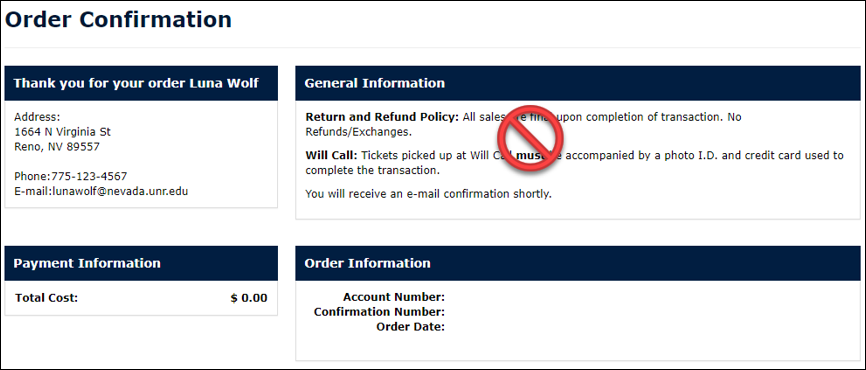Click the Payment Information panel header
The height and width of the screenshot is (370, 866).
click(x=141, y=263)
